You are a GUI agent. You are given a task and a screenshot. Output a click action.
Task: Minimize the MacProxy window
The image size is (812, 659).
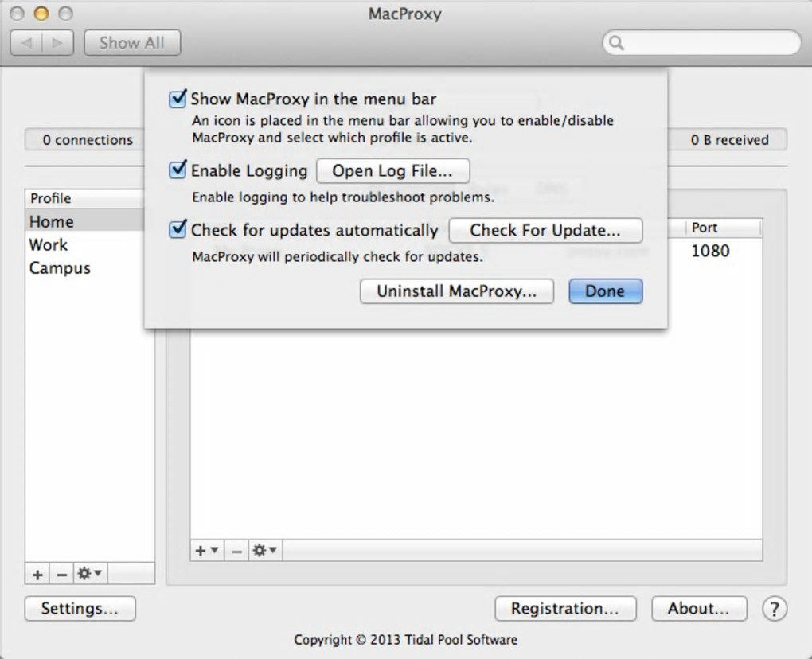click(x=41, y=14)
